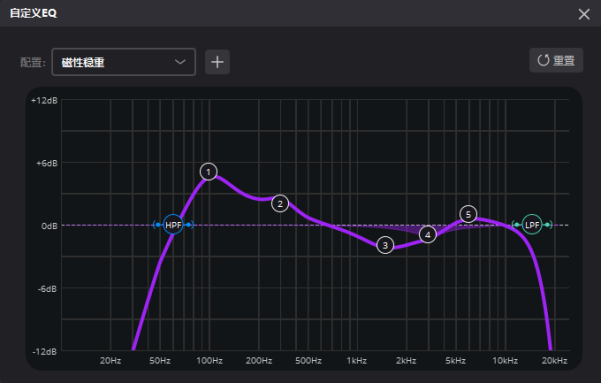Reset EQ with the 重置 button
The height and width of the screenshot is (383, 602).
coord(556,60)
